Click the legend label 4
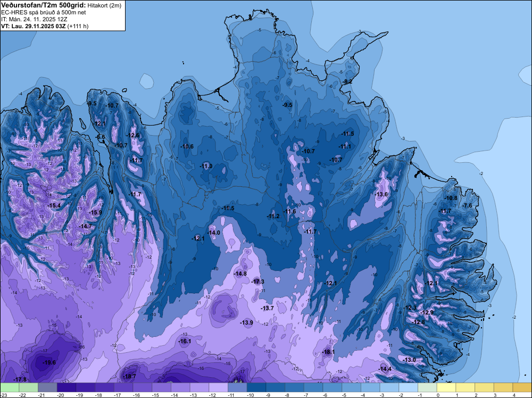Viewport: 532px width, 398px height. 514,395
